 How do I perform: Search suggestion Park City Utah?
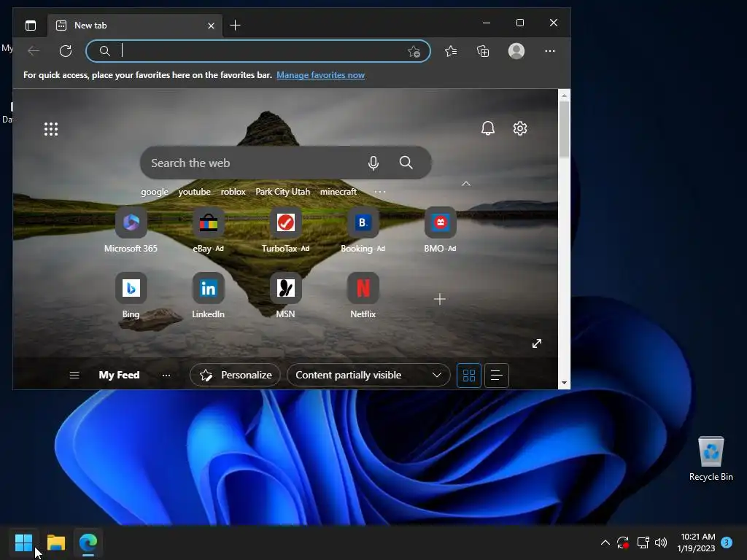(282, 192)
